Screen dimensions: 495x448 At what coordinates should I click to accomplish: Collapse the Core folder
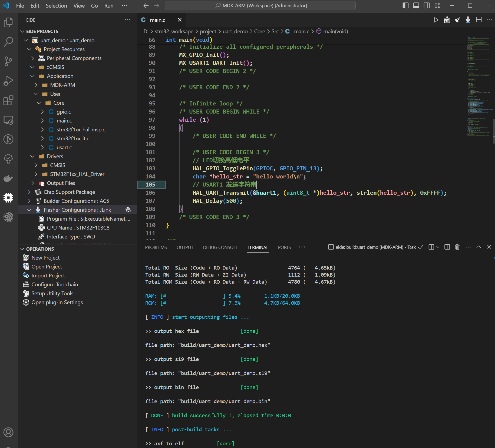[x=39, y=103]
